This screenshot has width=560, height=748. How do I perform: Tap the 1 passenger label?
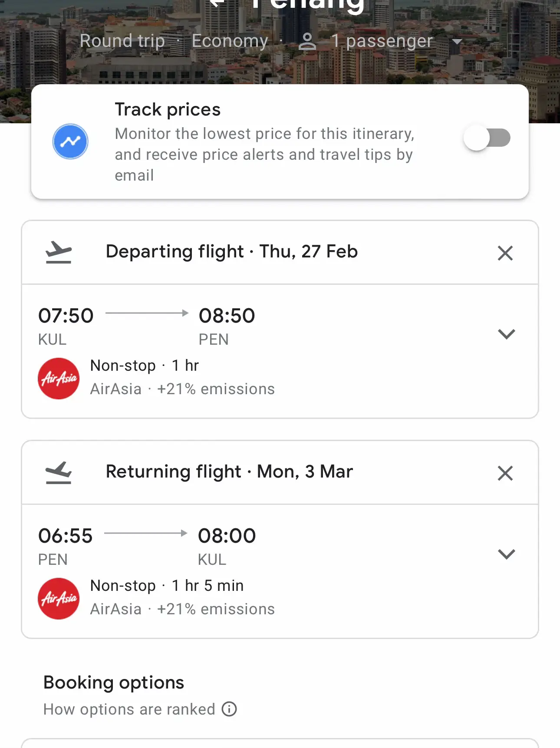[x=382, y=41]
